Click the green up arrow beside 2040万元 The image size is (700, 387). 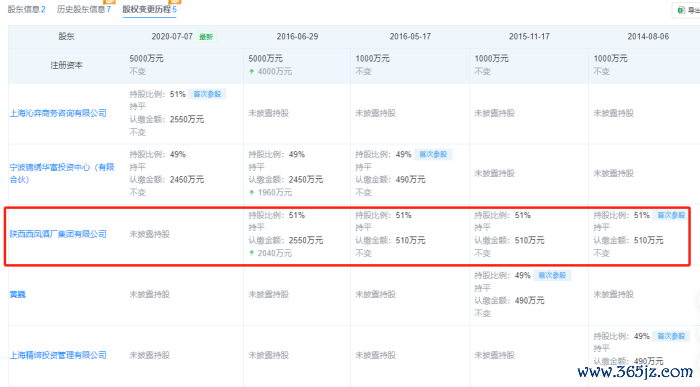point(252,253)
